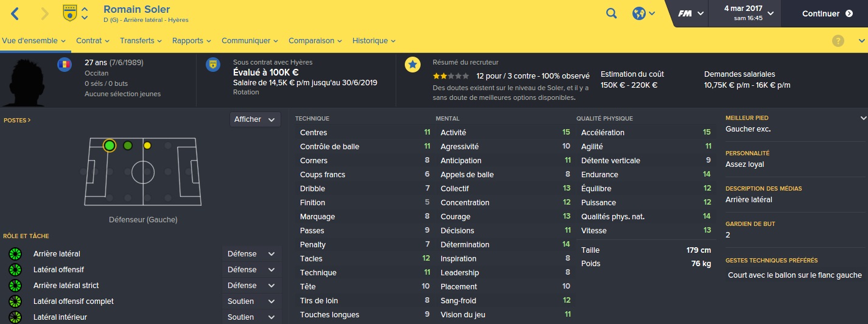Click the recruiter summary star icon
The height and width of the screenshot is (324, 868).
(413, 64)
